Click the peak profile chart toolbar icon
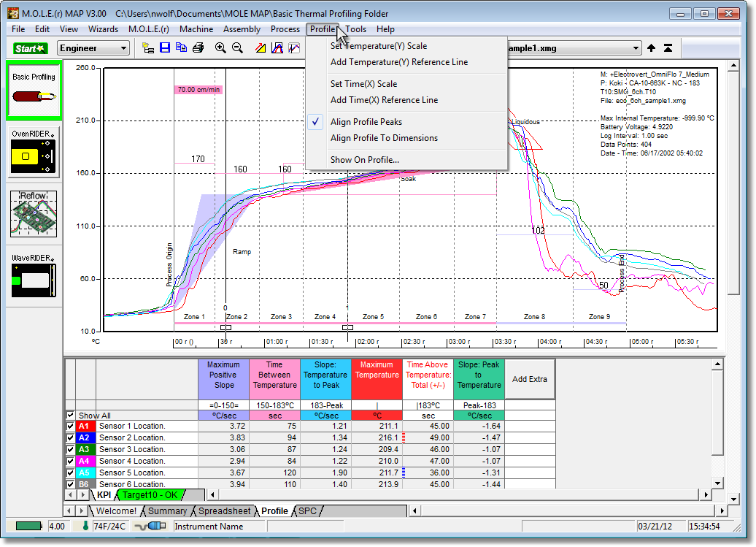 [277, 47]
